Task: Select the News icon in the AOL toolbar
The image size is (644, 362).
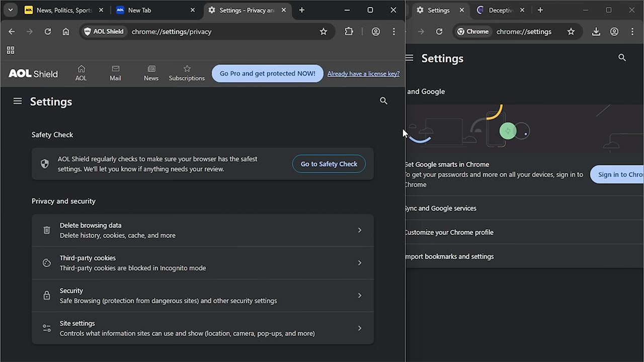Action: pos(151,73)
